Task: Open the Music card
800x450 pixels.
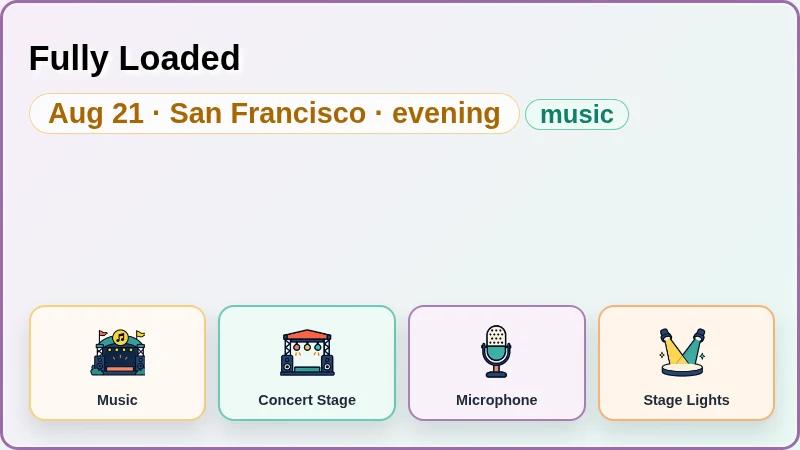Action: (x=117, y=363)
